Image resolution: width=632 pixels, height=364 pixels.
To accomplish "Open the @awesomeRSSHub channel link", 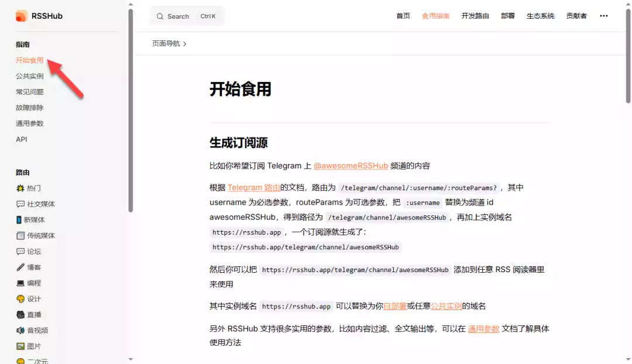I will click(352, 166).
